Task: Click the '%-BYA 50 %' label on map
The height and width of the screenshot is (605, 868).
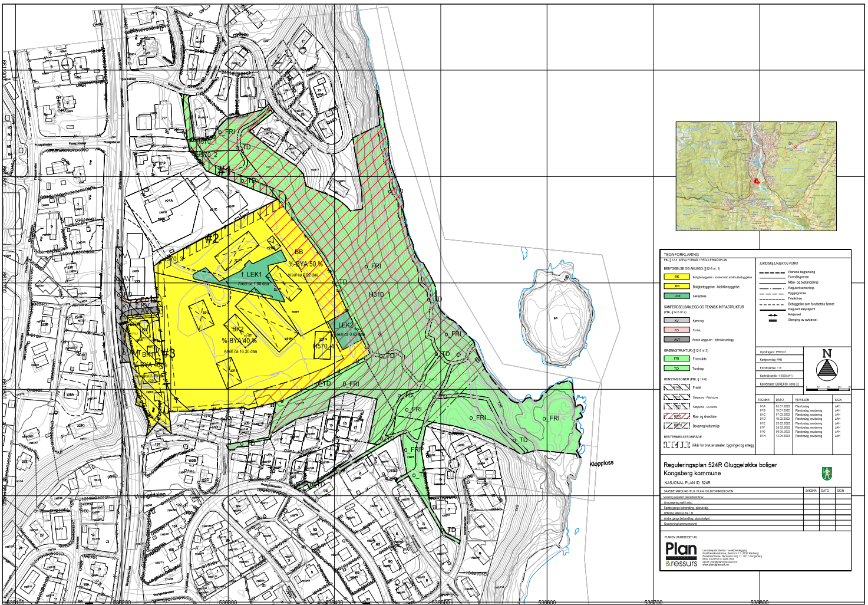Action: tap(305, 264)
